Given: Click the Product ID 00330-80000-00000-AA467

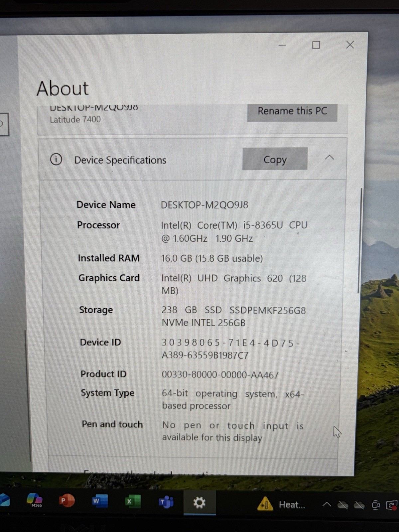Looking at the screenshot, I should click(220, 375).
